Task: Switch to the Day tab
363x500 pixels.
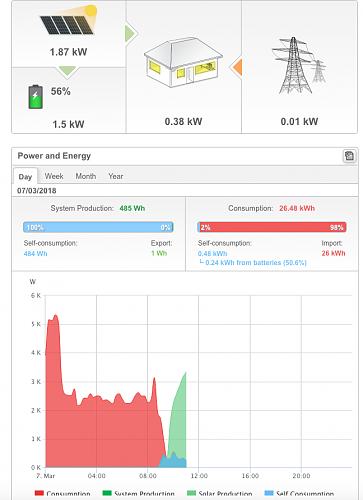Action: coord(25,177)
